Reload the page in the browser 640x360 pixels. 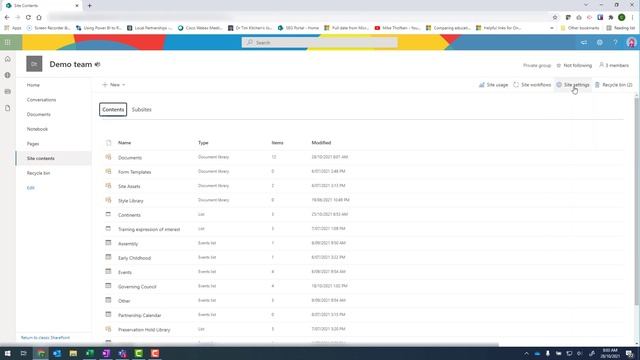tap(28, 17)
